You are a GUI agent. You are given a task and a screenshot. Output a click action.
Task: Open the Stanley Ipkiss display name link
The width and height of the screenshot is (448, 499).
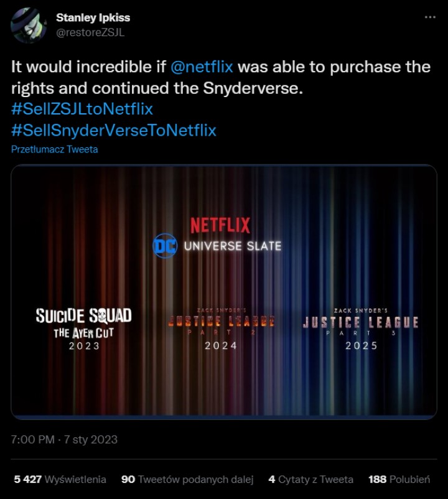(x=93, y=17)
